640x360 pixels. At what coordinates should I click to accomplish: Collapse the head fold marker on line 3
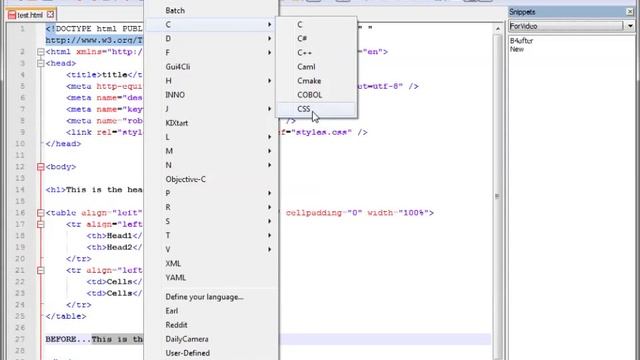pos(40,63)
